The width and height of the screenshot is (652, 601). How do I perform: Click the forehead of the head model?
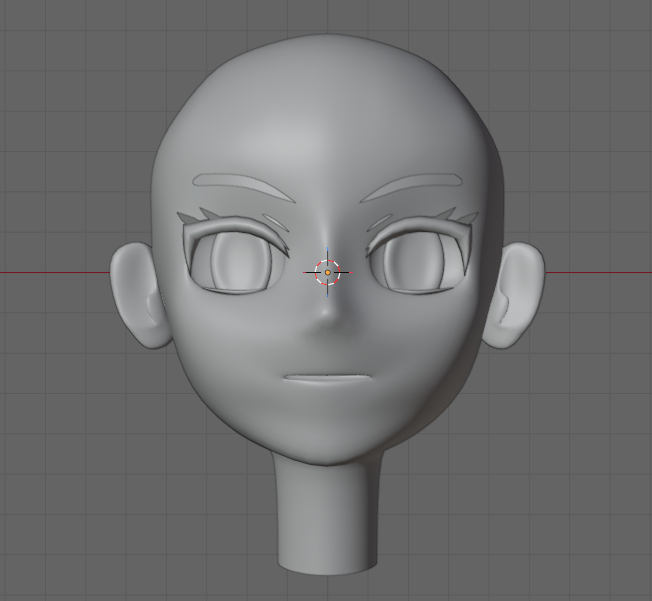click(327, 120)
